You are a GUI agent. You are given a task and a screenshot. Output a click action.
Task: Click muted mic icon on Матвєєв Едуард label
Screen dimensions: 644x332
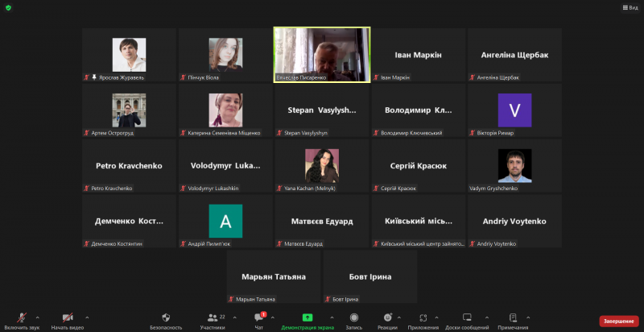pyautogui.click(x=279, y=243)
